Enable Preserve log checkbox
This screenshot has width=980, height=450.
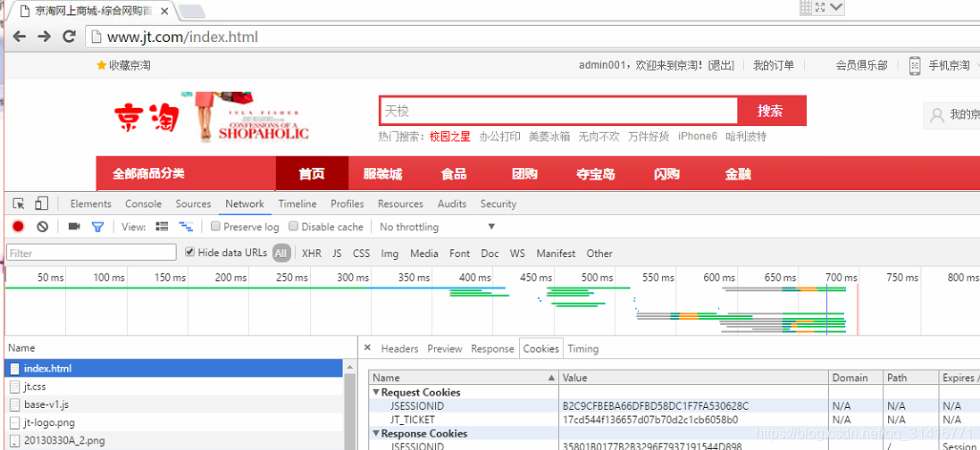215,226
